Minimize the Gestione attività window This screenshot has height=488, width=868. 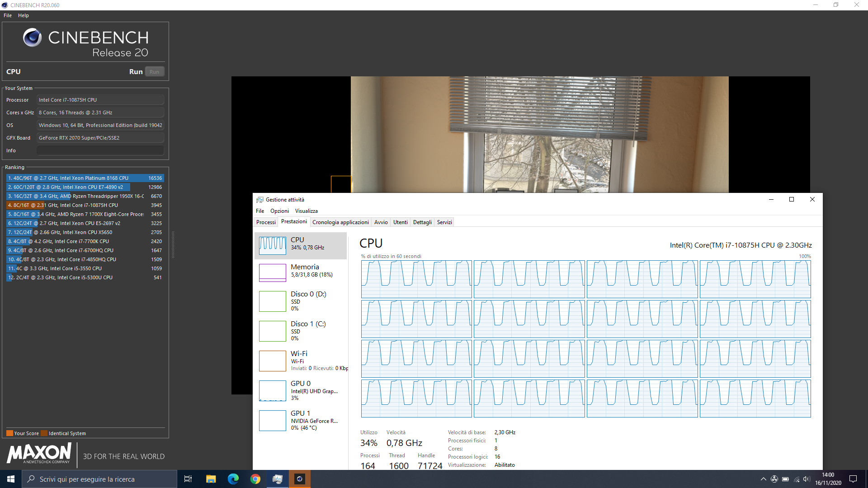point(771,199)
